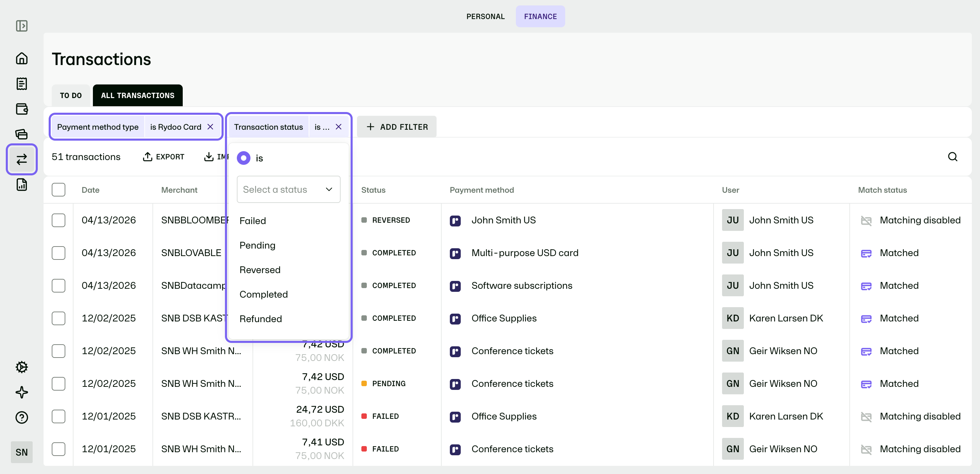Click the Matched icon in PENDING row
Image resolution: width=980 pixels, height=474 pixels.
[866, 384]
